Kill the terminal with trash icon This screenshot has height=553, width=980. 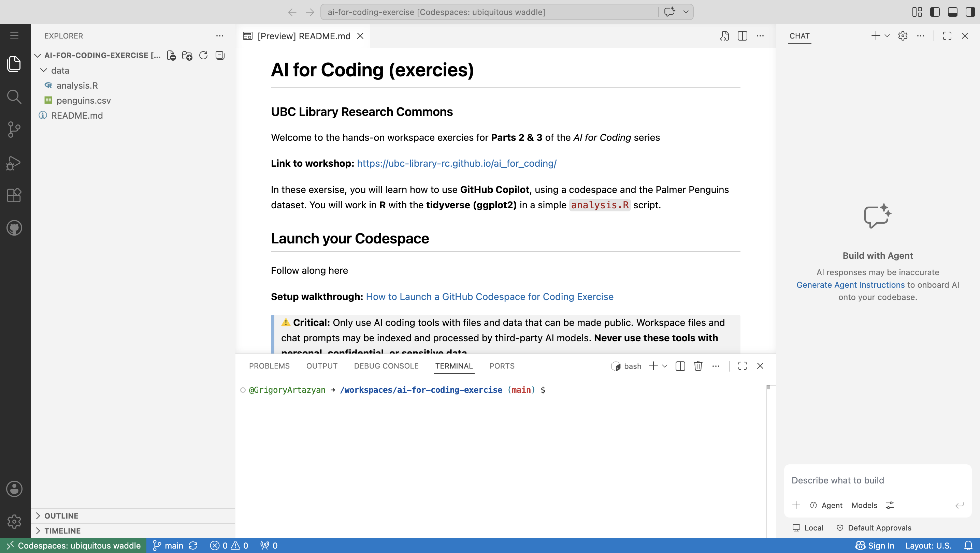[x=698, y=366]
